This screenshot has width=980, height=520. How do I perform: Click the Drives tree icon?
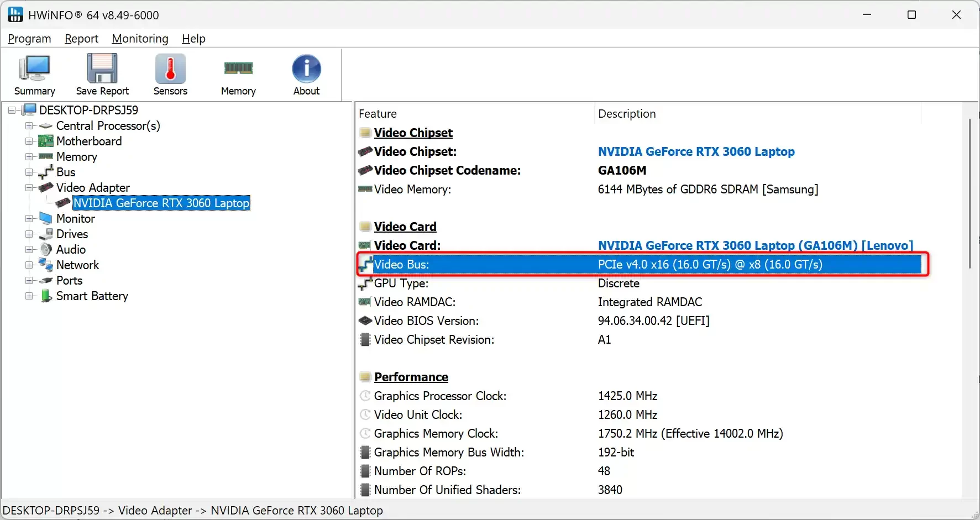click(x=46, y=234)
